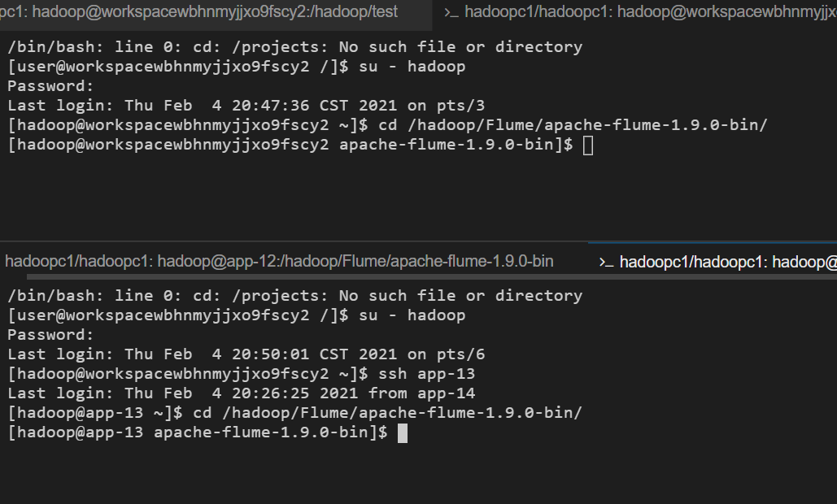The image size is (837, 504).
Task: Click terminal icon on lower-right hadoopc1 tab
Action: click(606, 263)
